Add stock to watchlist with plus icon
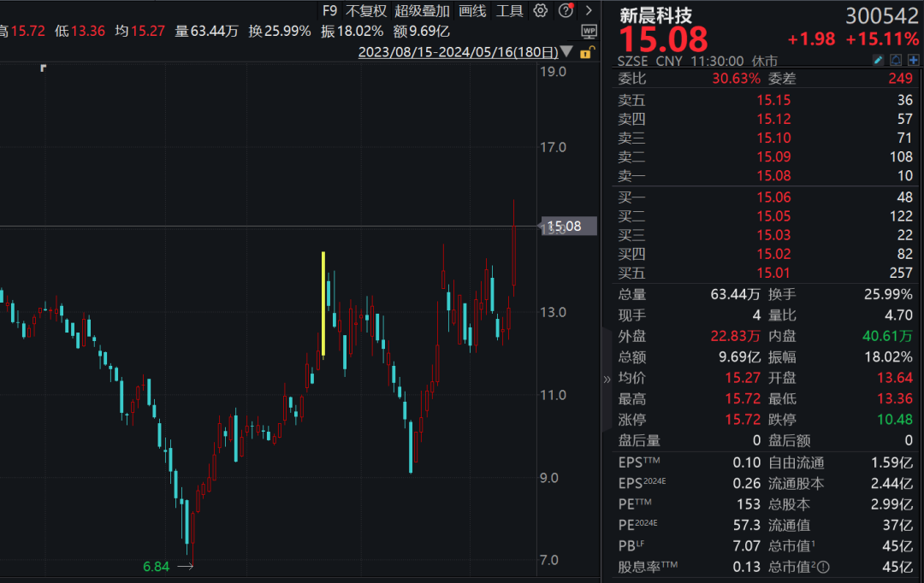 click(913, 61)
